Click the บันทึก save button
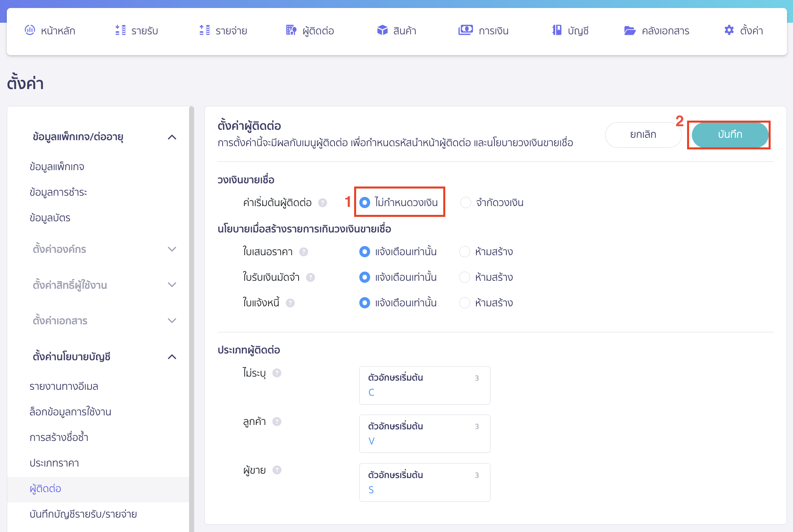 (x=729, y=135)
